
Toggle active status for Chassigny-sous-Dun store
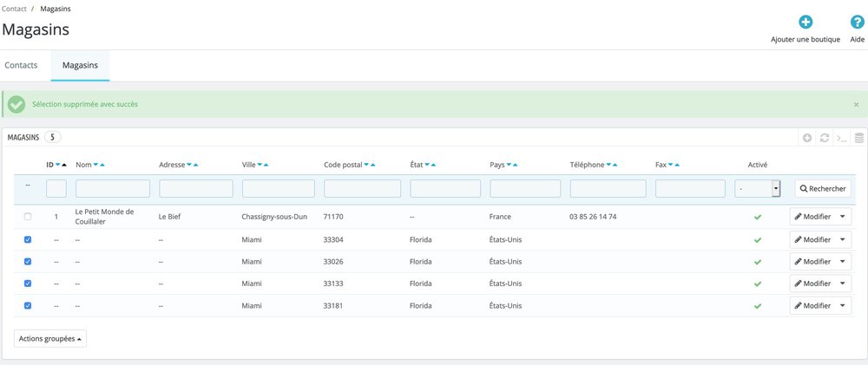click(758, 218)
